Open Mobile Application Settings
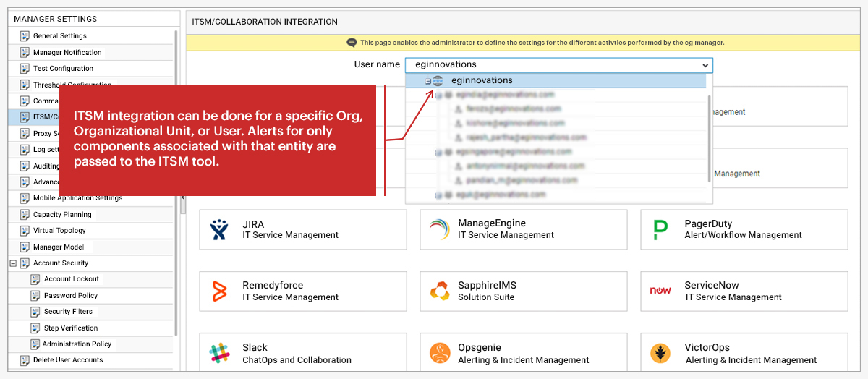This screenshot has height=379, width=868. tap(77, 198)
